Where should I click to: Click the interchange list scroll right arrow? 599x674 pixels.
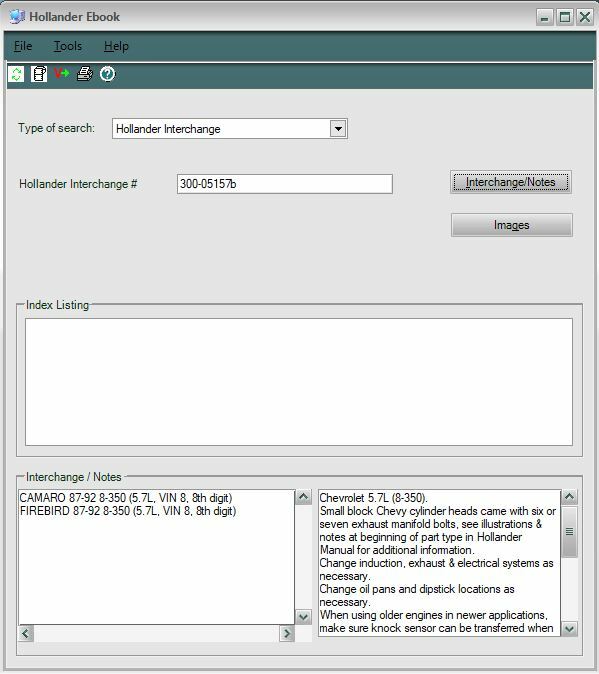tap(287, 634)
